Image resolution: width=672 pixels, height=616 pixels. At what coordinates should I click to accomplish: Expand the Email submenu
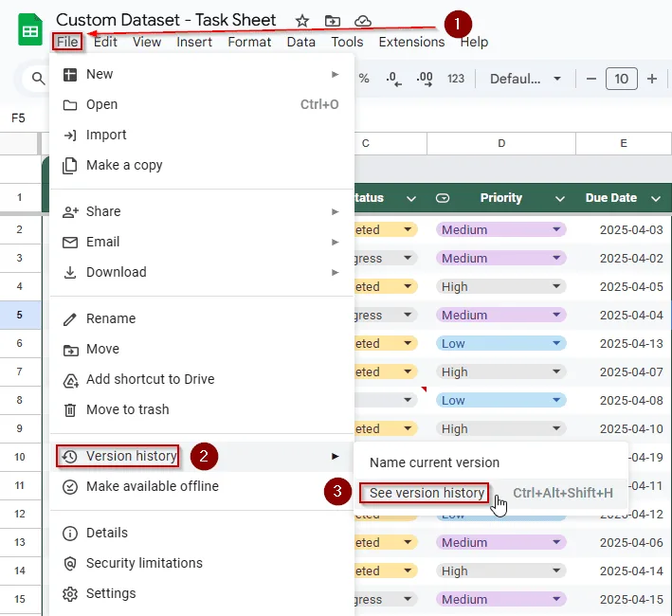point(202,242)
